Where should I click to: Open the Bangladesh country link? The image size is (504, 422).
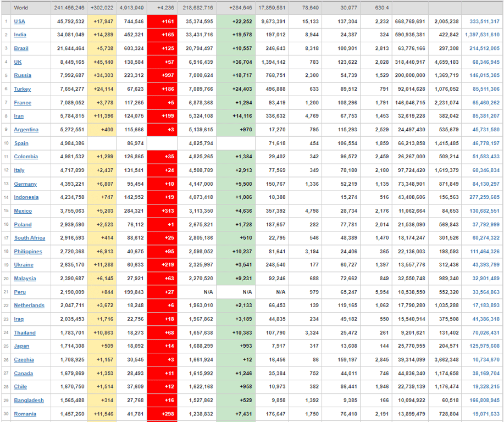(x=29, y=401)
